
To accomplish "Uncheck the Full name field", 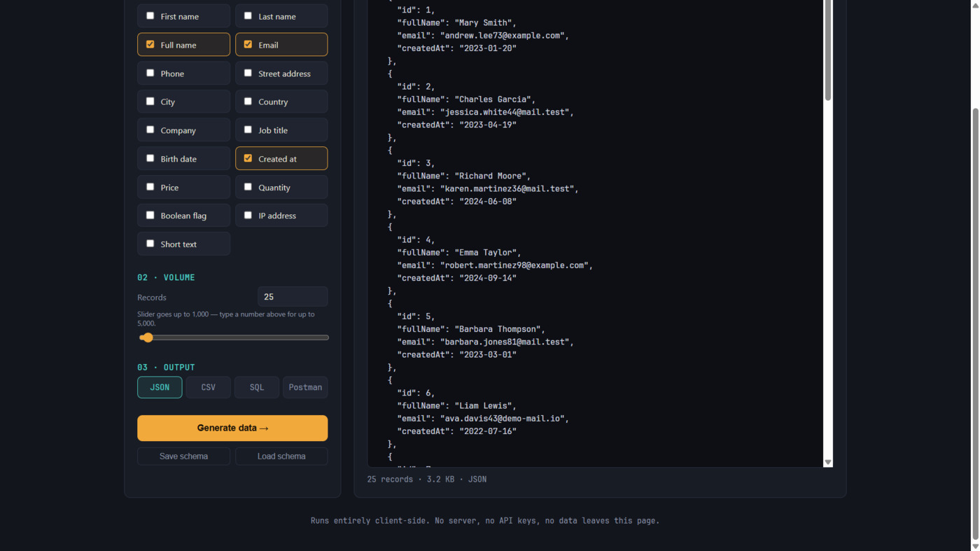I will [x=150, y=44].
